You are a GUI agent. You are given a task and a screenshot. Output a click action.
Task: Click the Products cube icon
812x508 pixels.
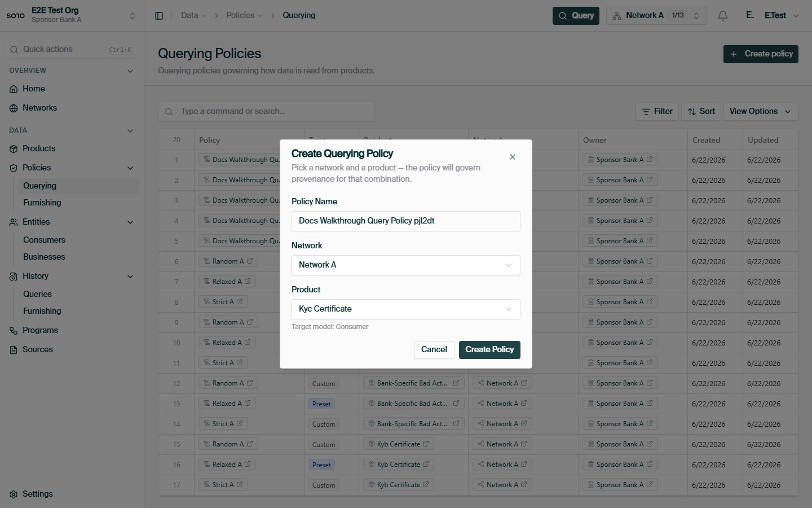click(14, 149)
